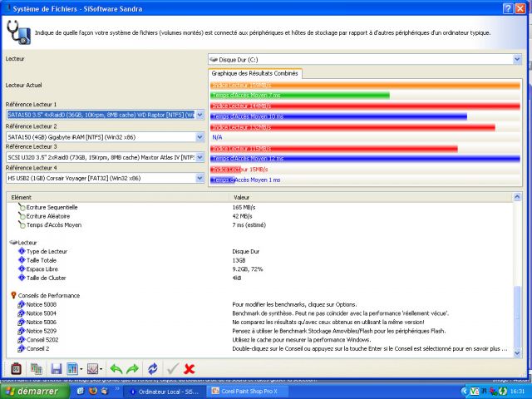Click the list scrollbar down arrow
The width and height of the screenshot is (532, 399).
(x=517, y=352)
